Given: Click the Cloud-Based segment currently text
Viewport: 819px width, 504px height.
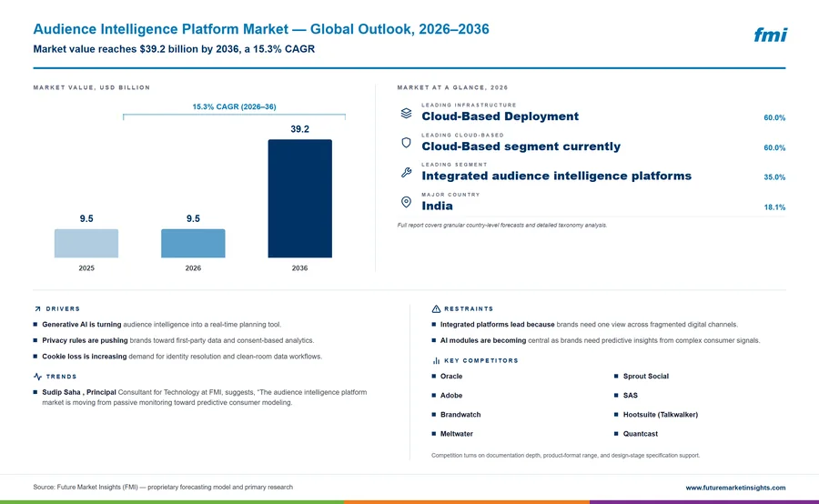Looking at the screenshot, I should [x=521, y=146].
